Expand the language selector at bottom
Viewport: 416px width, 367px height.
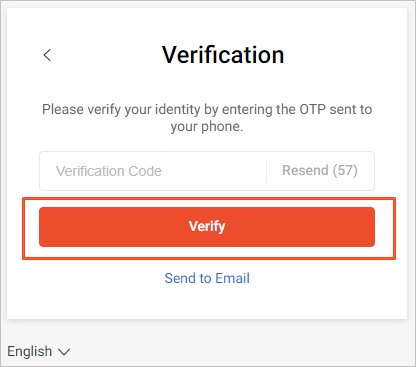39,351
